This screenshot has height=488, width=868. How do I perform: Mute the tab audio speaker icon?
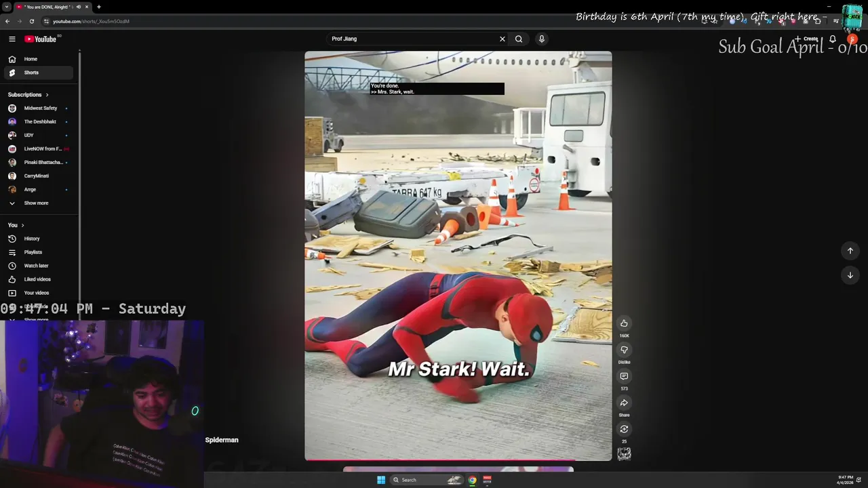coord(78,7)
